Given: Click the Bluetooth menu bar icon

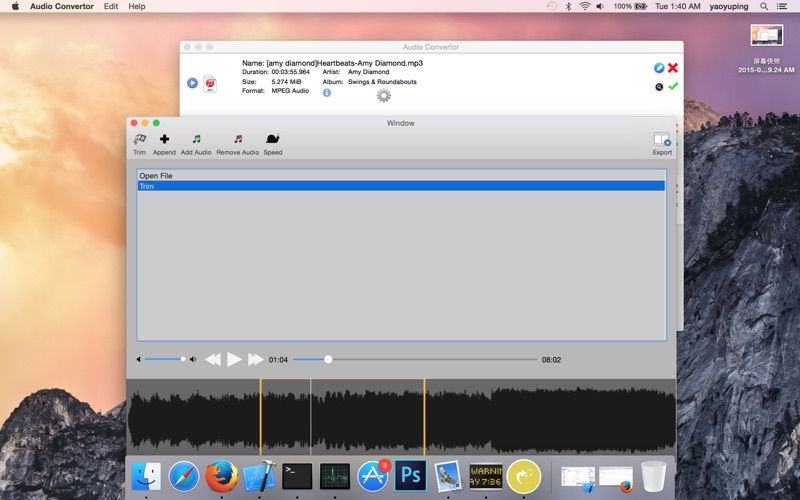Looking at the screenshot, I should pos(568,6).
